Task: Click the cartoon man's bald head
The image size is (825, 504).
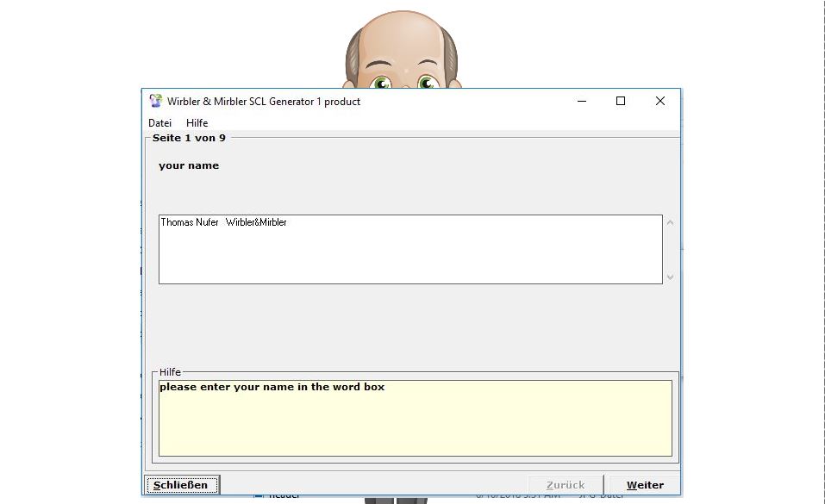Action: pyautogui.click(x=403, y=34)
